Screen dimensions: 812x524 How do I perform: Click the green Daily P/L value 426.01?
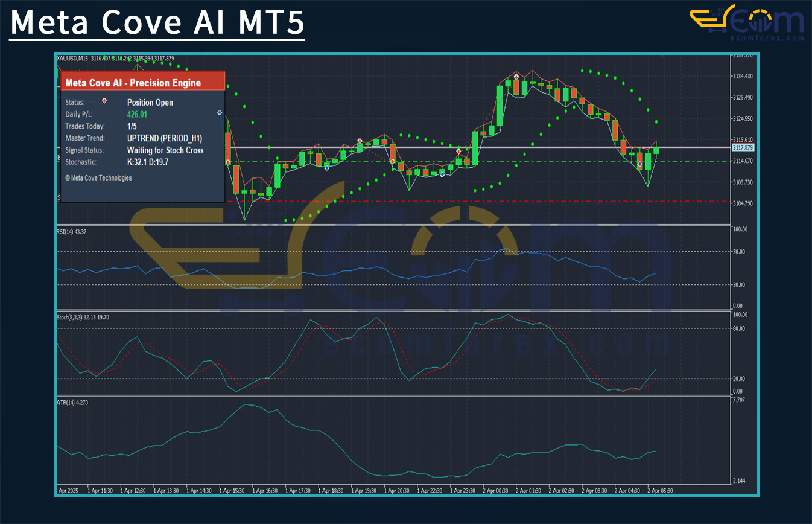[x=138, y=114]
